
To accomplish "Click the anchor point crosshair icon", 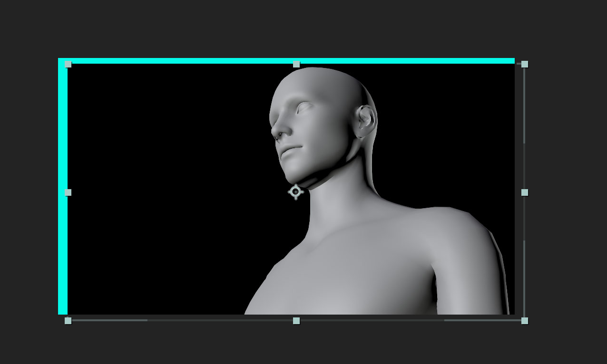I will (x=296, y=192).
